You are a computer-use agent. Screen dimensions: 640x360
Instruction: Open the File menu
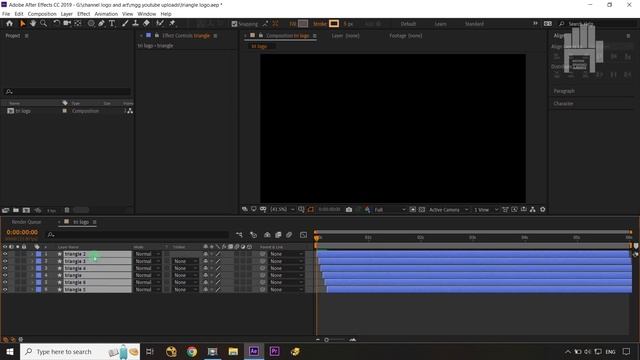6,14
